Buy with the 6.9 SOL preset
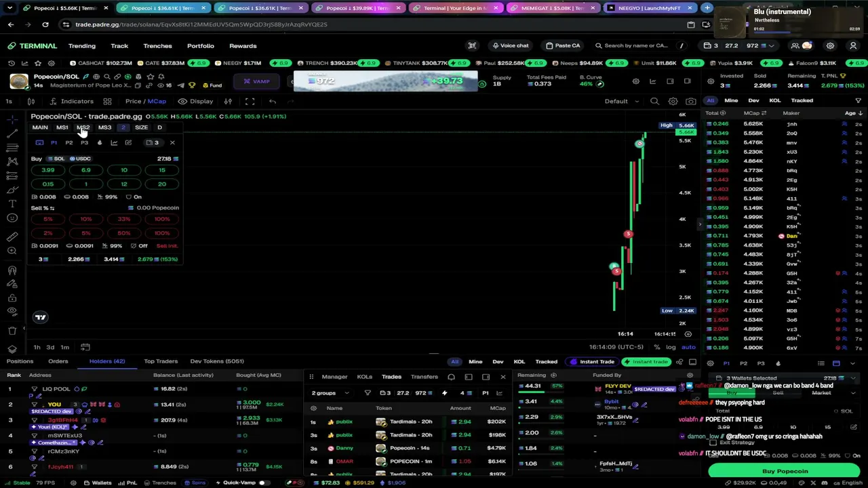 (x=85, y=170)
